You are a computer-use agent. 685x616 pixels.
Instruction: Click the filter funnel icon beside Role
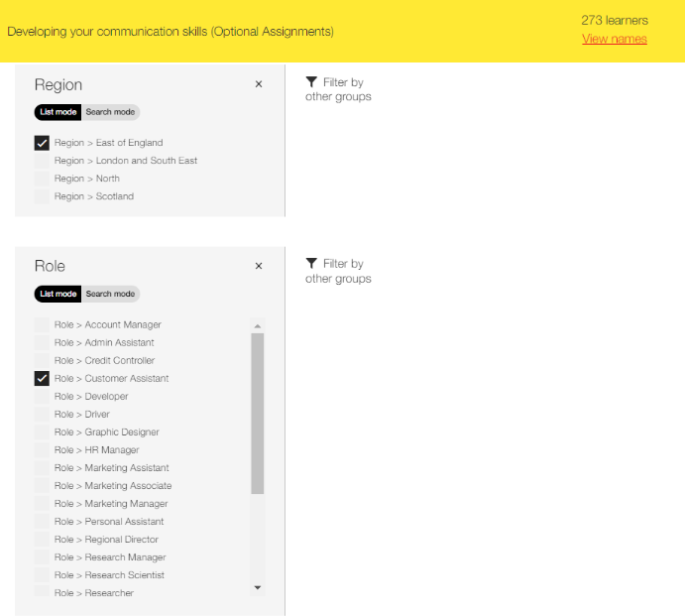311,263
